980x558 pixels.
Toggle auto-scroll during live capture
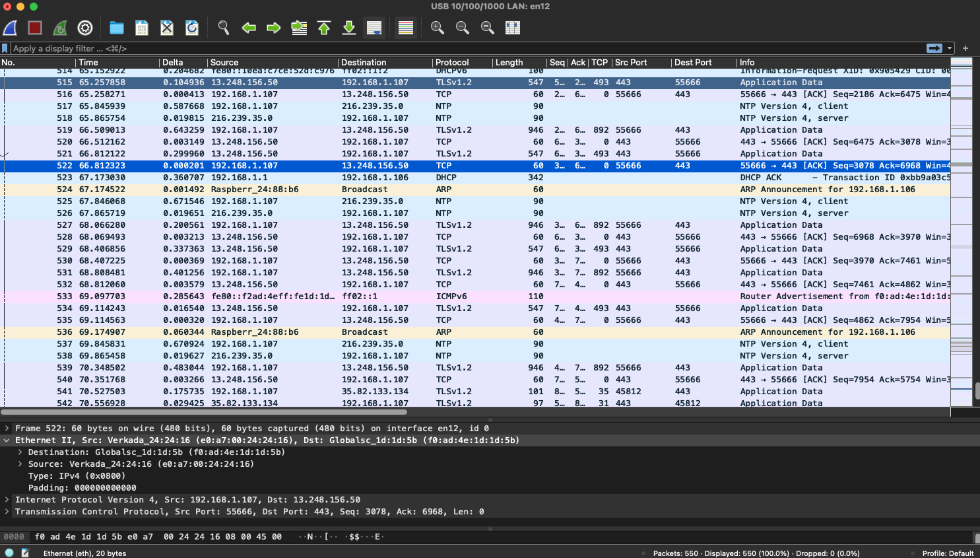374,28
